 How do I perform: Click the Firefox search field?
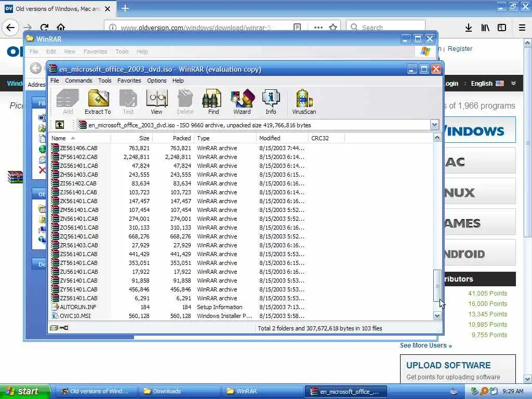click(385, 27)
